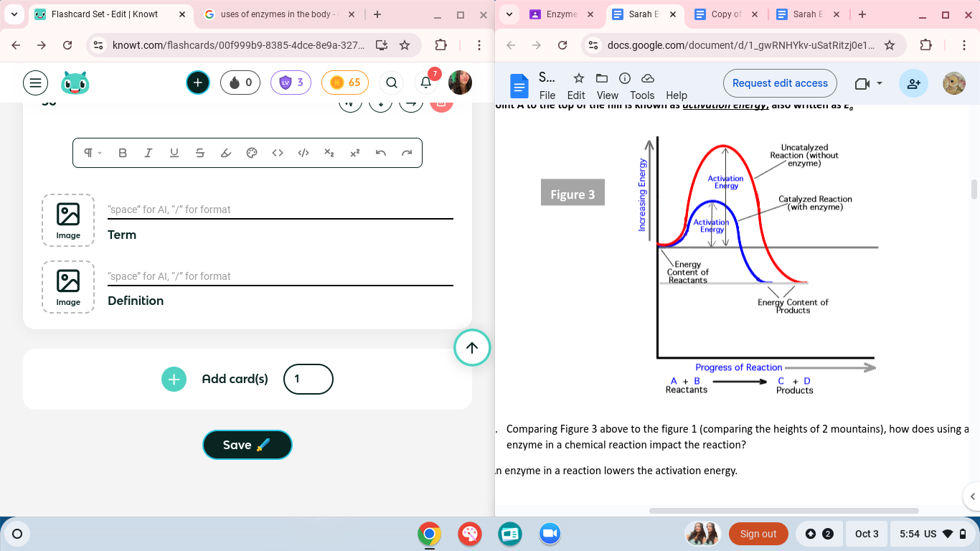Screen dimensions: 980x551
Task: Undo last edit in card editor
Action: (381, 153)
